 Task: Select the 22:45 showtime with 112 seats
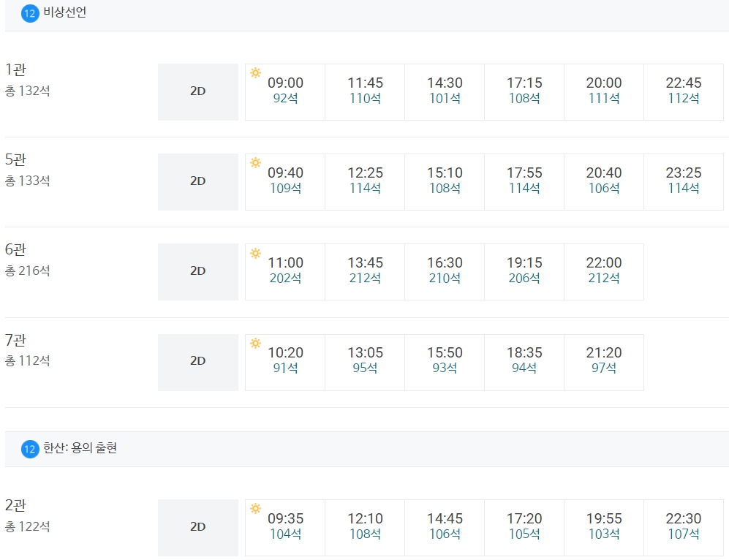(x=684, y=92)
